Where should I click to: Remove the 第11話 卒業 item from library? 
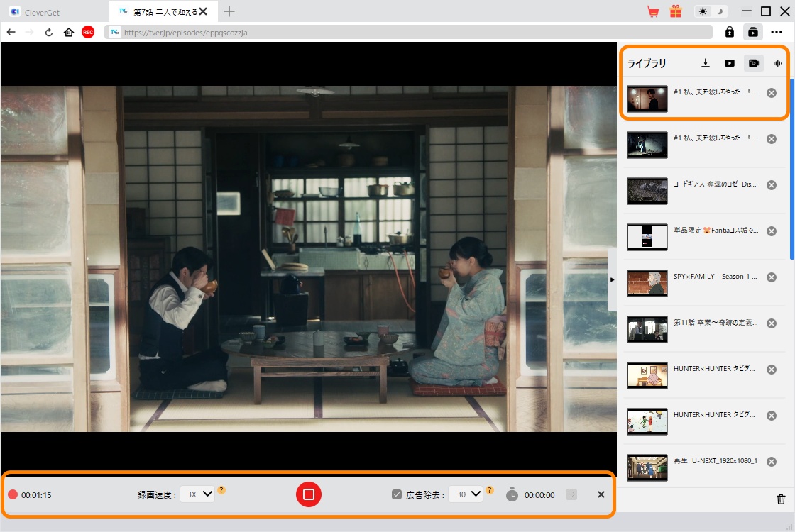click(x=771, y=323)
